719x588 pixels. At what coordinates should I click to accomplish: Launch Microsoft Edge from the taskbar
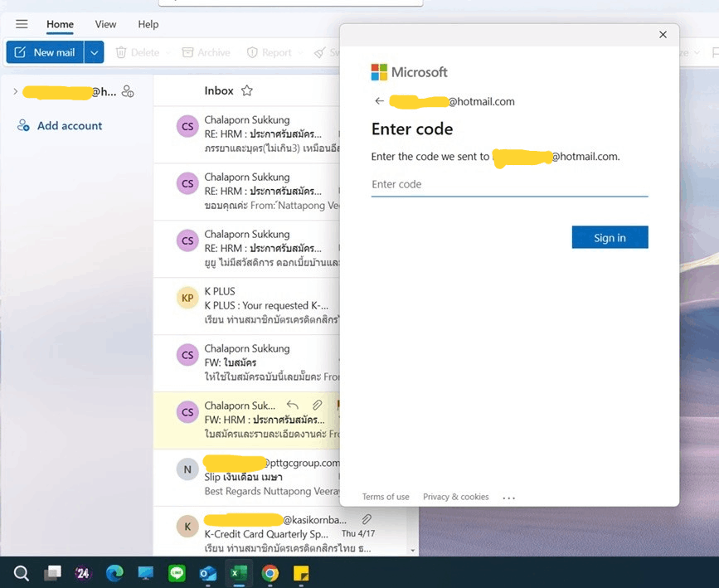click(114, 573)
